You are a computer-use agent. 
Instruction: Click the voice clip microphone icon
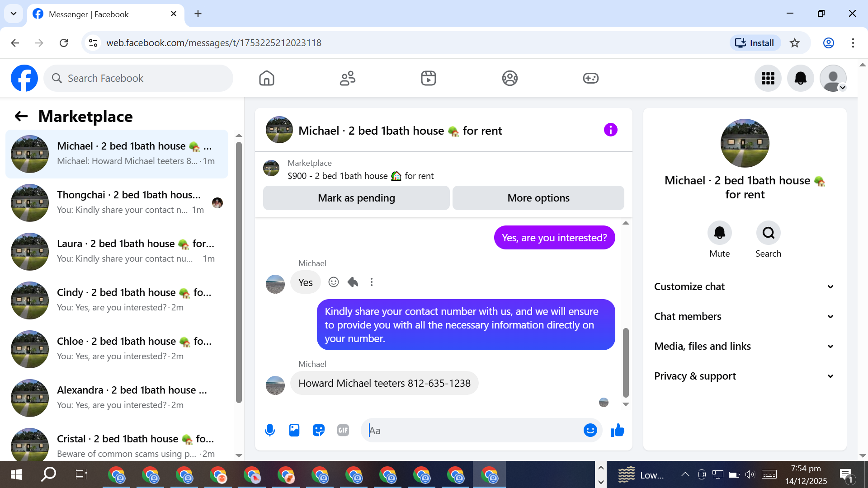point(270,430)
